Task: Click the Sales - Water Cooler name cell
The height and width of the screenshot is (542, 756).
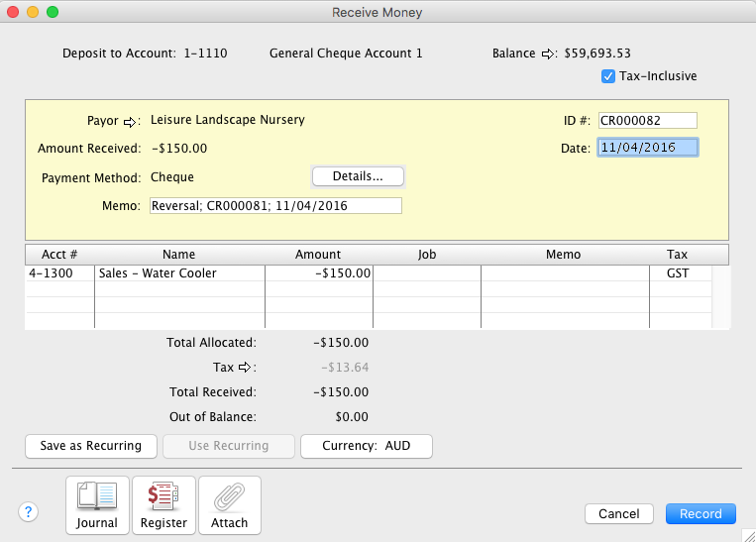Action: pyautogui.click(x=179, y=273)
